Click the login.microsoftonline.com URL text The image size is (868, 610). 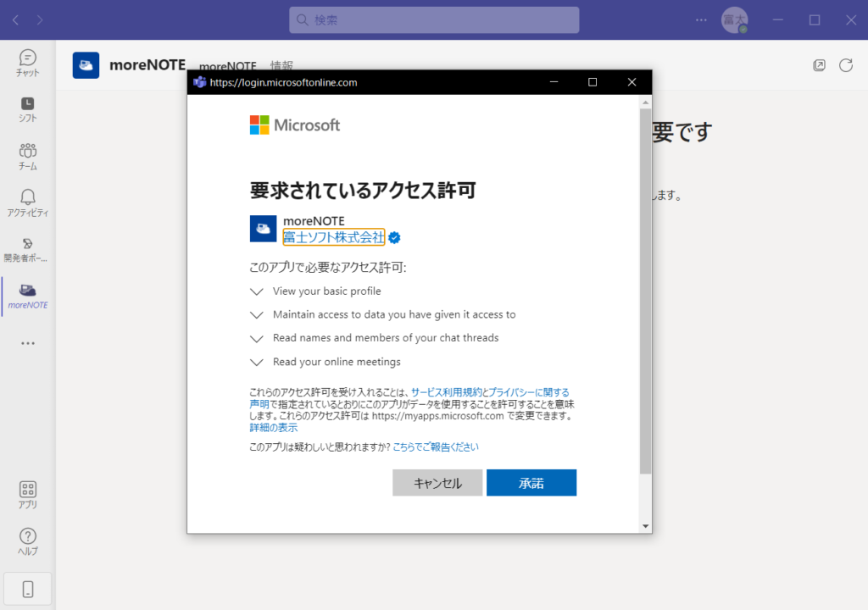pos(283,82)
